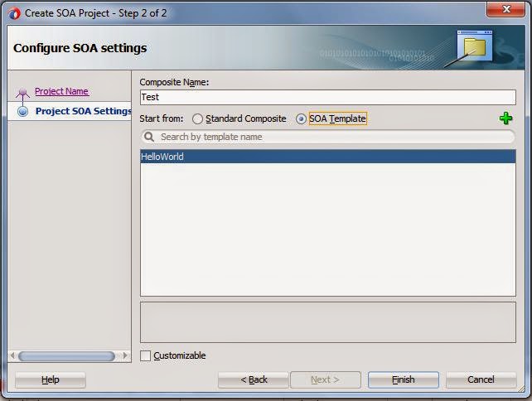This screenshot has width=532, height=401.
Task: Click the left scroll arrow of the steps pane
Action: point(12,356)
